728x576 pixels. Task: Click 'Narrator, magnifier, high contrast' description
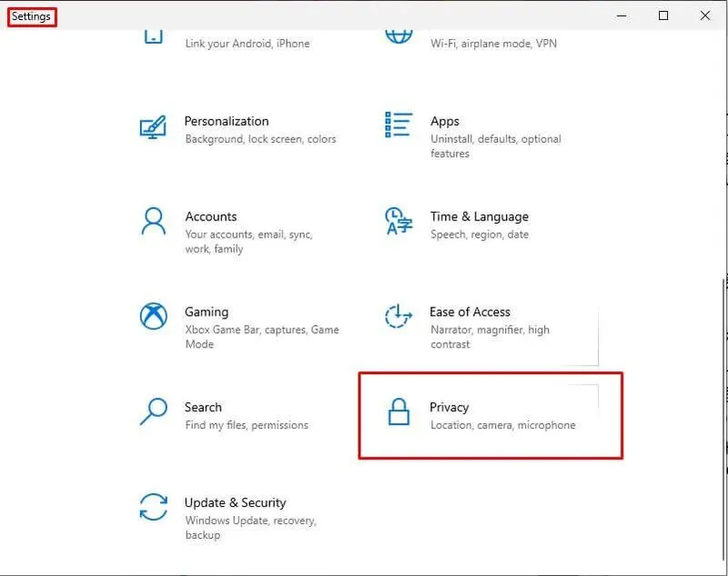(490, 337)
